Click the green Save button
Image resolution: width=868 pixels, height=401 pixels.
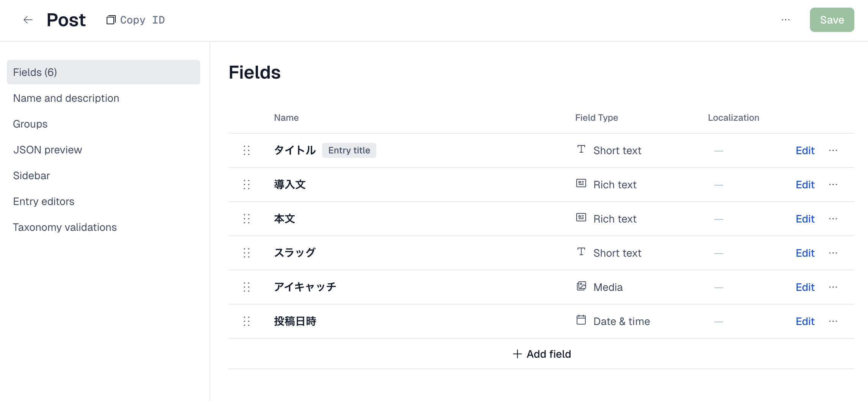pyautogui.click(x=832, y=20)
